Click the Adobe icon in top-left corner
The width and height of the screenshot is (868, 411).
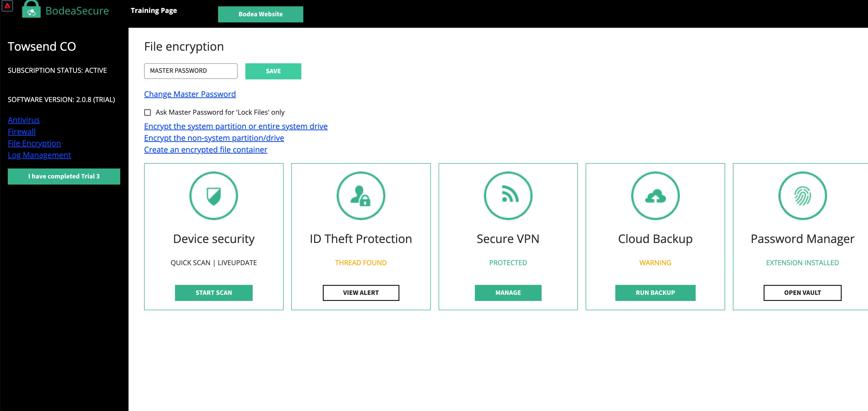tap(7, 6)
